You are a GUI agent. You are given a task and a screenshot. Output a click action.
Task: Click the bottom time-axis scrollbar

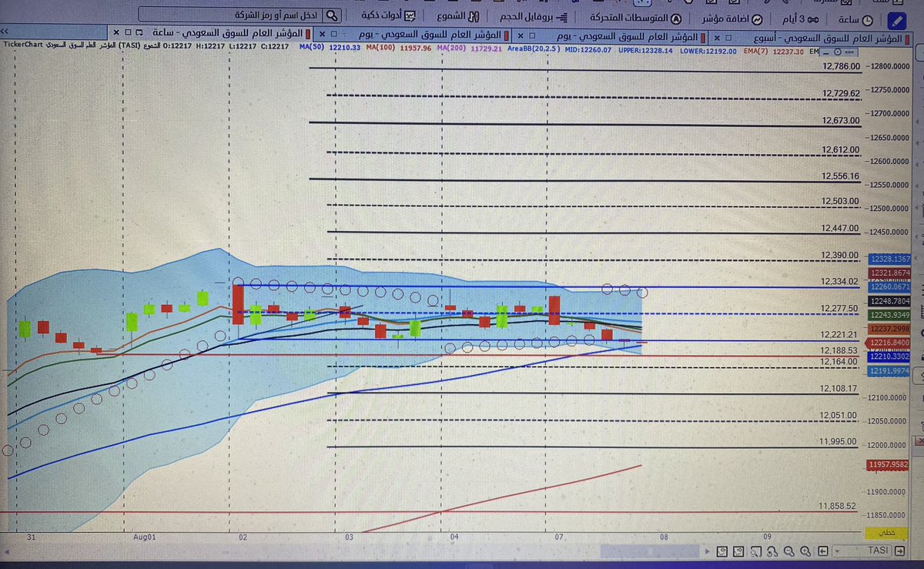(651, 551)
